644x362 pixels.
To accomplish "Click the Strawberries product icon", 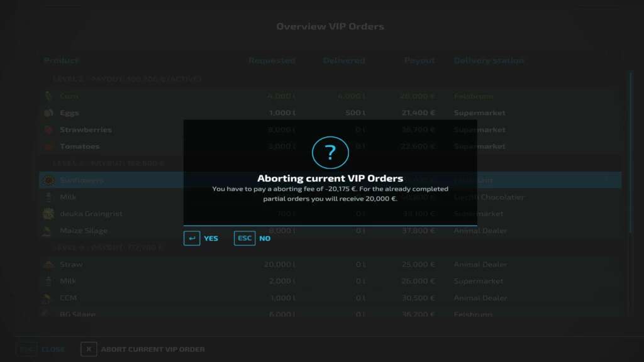I will pos(48,130).
